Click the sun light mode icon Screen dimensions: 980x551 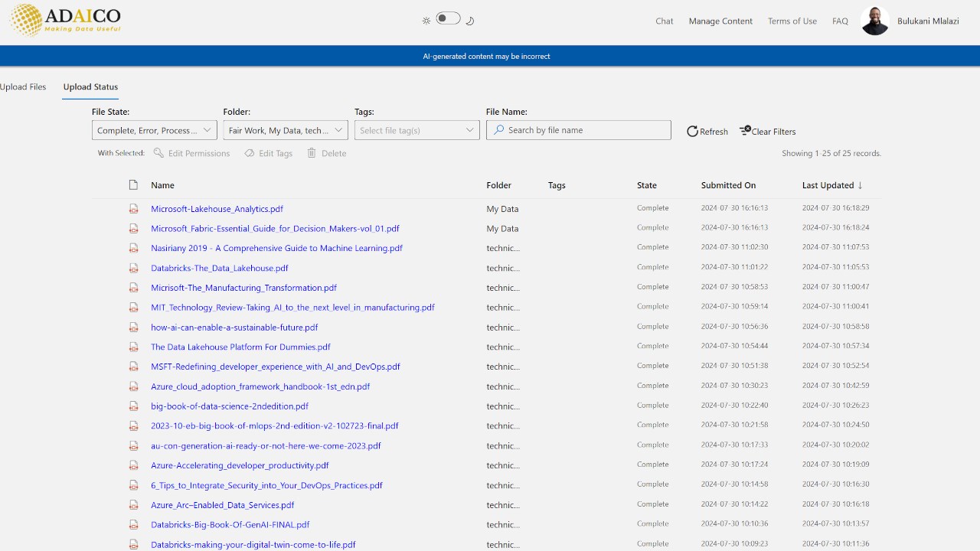(x=426, y=21)
